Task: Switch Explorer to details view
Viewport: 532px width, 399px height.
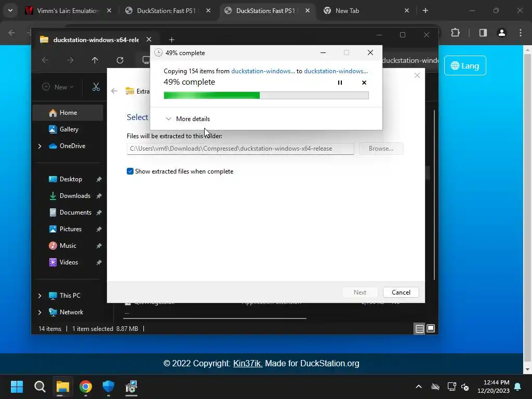Action: 419,328
